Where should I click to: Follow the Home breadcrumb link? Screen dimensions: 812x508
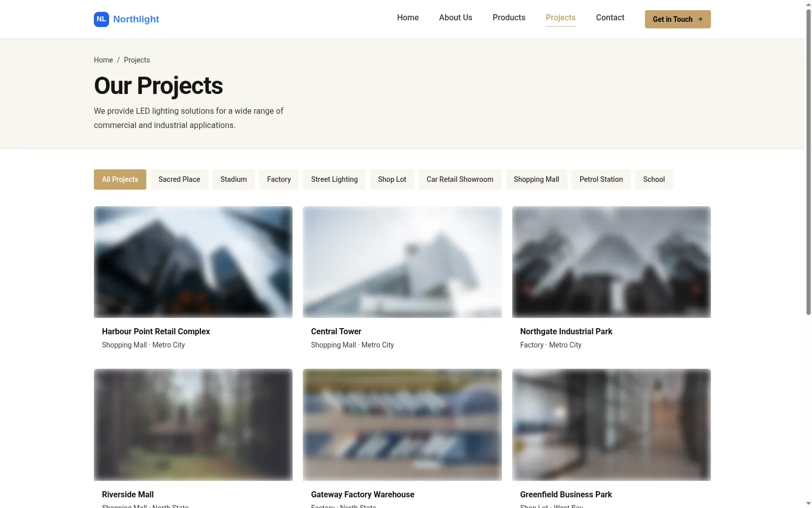(104, 60)
